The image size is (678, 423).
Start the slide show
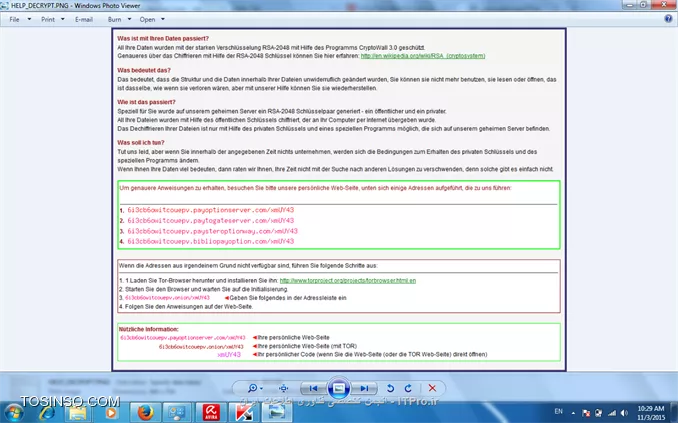coord(339,388)
